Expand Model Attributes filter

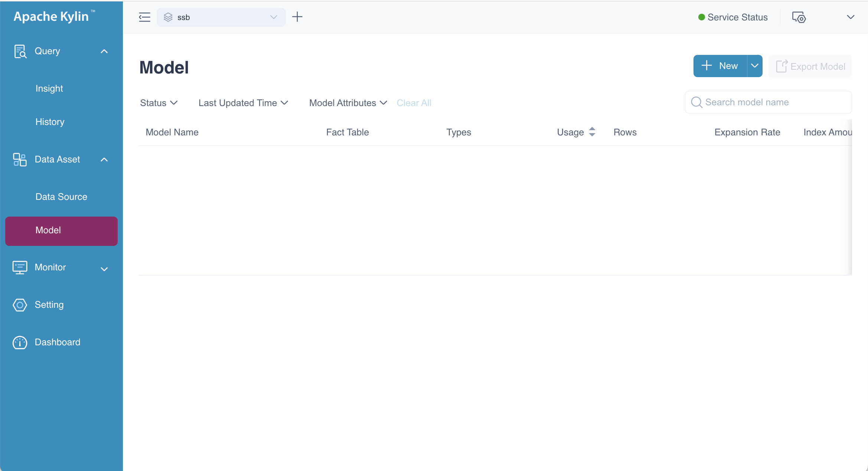click(x=348, y=103)
